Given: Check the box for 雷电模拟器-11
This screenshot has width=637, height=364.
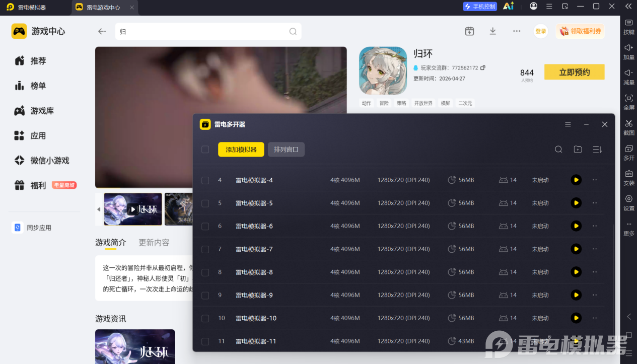Looking at the screenshot, I should point(205,341).
